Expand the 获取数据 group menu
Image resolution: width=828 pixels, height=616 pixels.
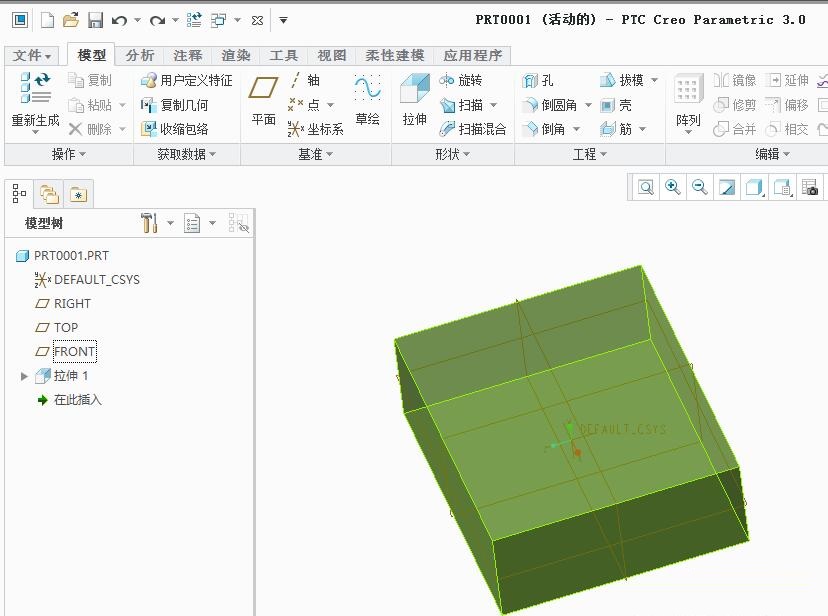pos(187,154)
